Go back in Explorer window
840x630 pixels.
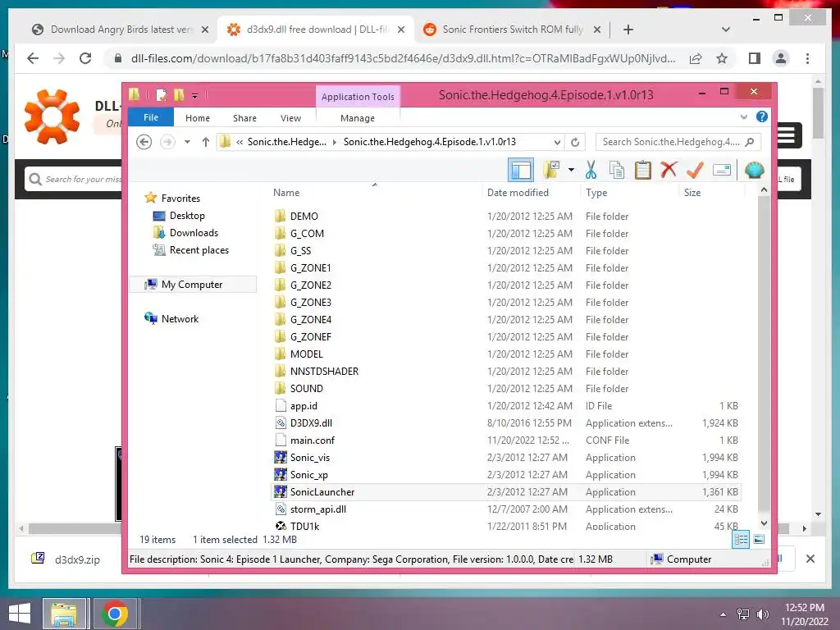[144, 142]
